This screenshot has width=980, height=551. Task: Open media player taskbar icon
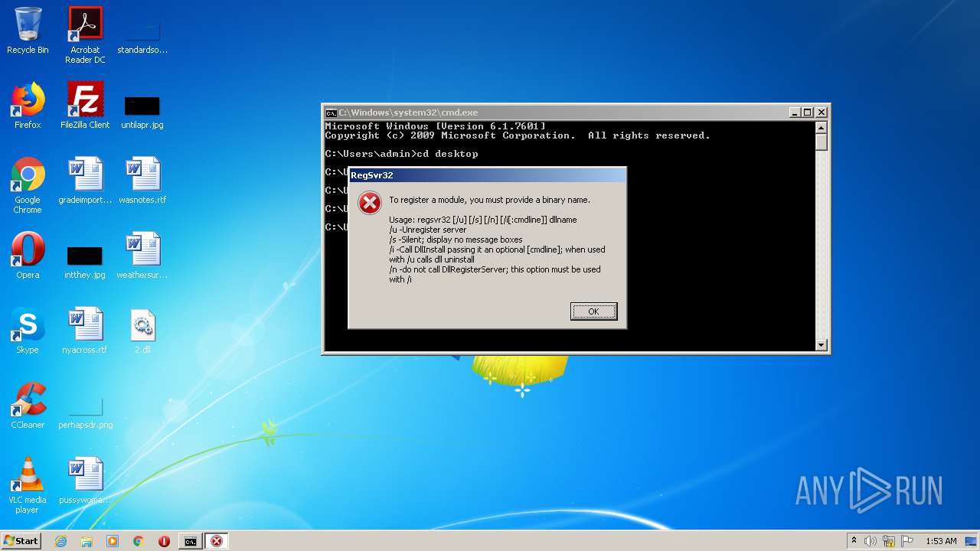click(113, 541)
